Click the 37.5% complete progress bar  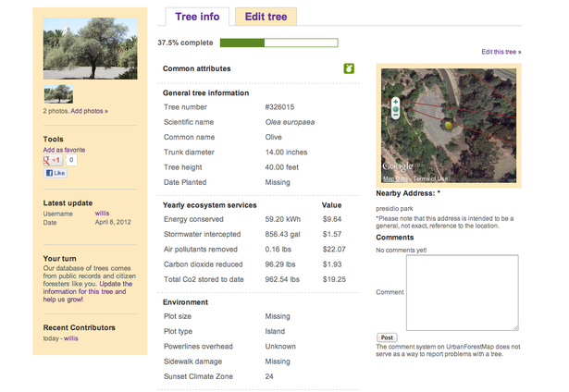279,43
